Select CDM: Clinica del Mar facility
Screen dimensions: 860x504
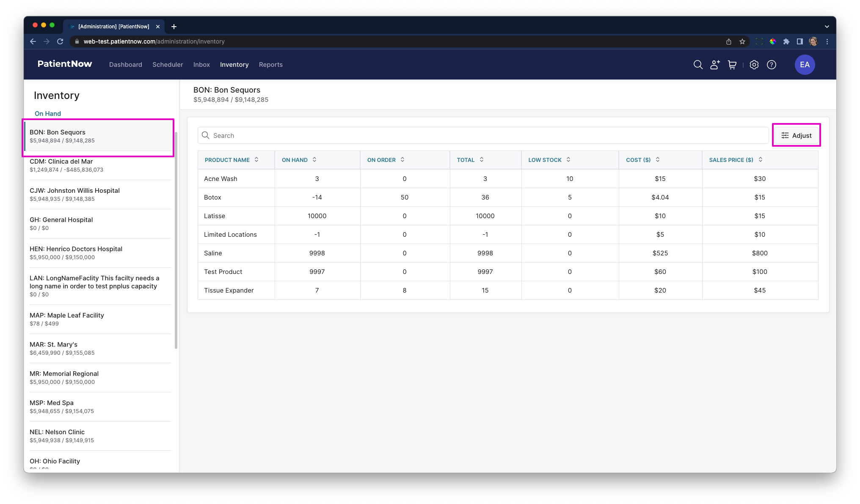[100, 165]
